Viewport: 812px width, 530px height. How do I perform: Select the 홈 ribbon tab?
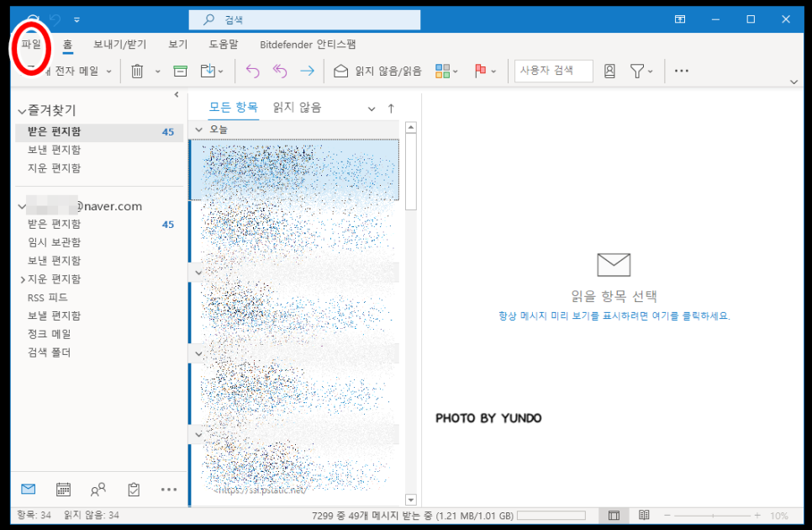pos(68,45)
